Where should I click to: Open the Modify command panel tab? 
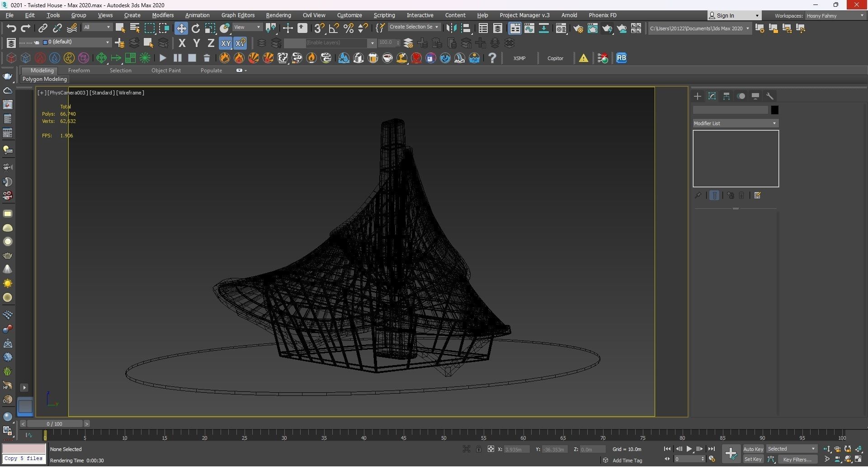[712, 96]
